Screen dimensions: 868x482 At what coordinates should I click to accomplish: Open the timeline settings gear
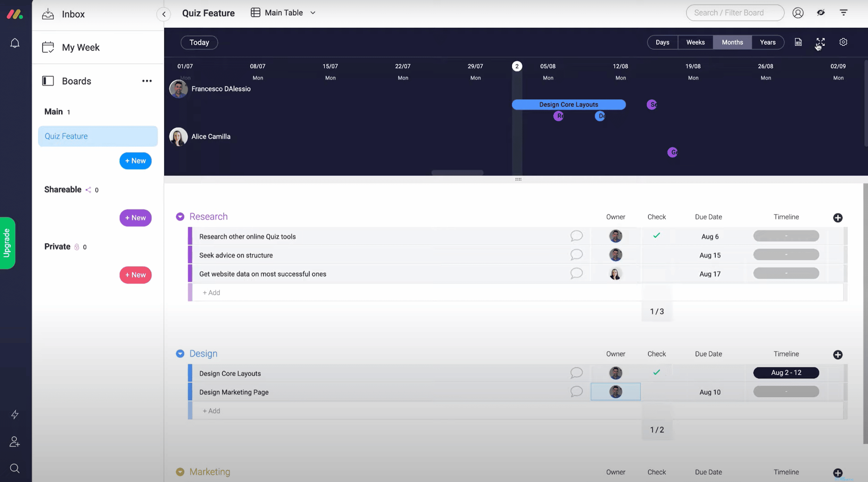(x=843, y=42)
